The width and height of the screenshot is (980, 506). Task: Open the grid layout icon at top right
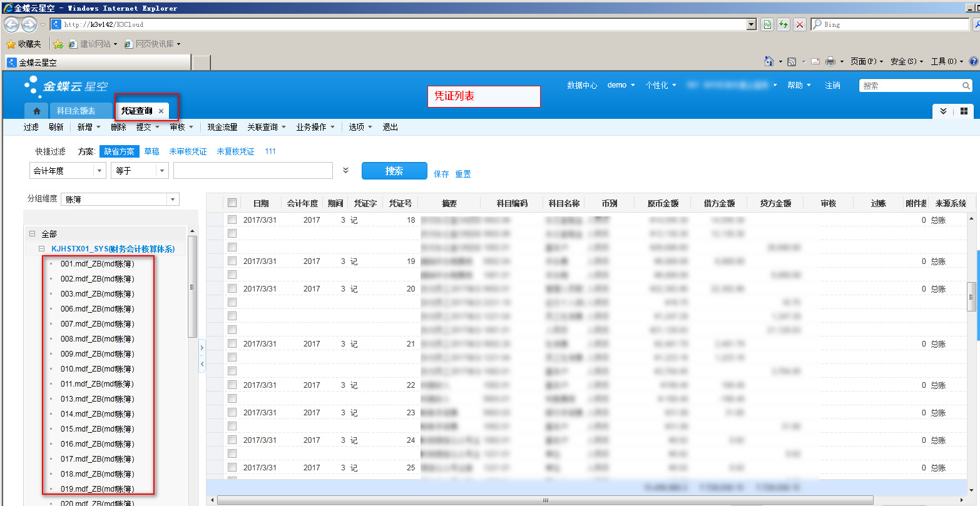click(964, 111)
